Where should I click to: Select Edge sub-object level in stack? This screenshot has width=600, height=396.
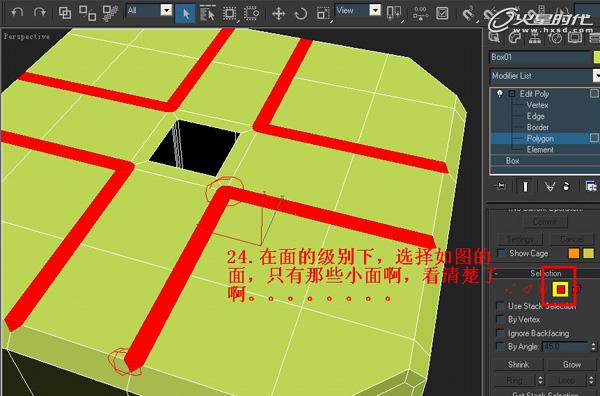pos(535,116)
